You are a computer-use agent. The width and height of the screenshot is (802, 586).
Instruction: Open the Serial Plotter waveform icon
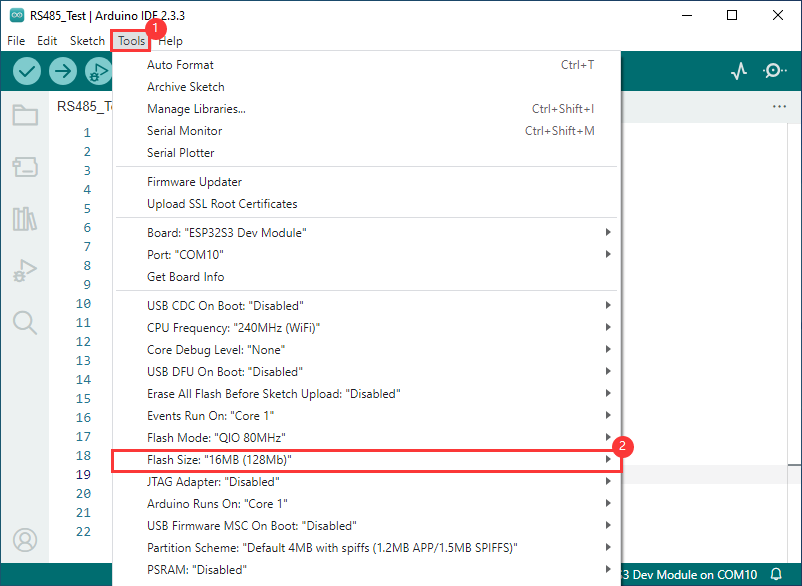click(739, 71)
